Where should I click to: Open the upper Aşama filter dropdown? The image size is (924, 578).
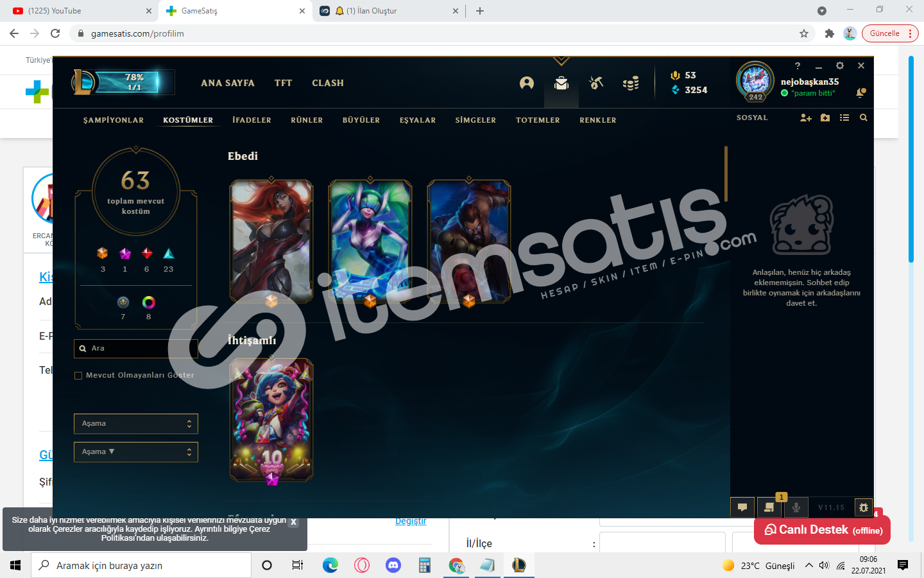(x=136, y=424)
